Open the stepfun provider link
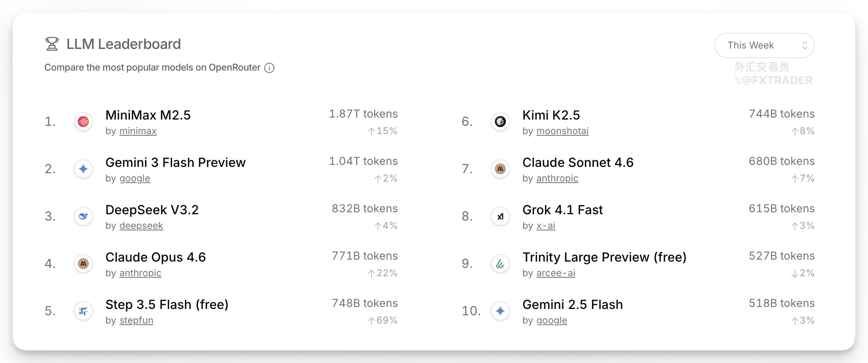Screen dimensions: 868x363 136,320
